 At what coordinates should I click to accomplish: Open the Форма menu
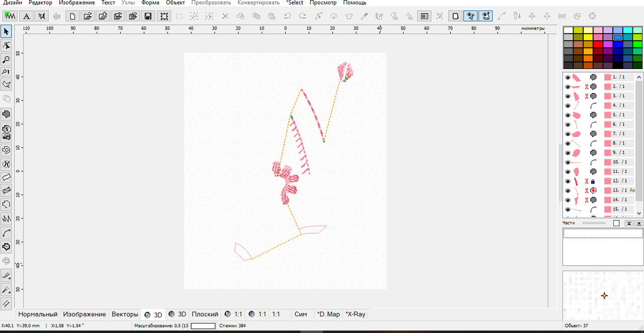coord(150,3)
